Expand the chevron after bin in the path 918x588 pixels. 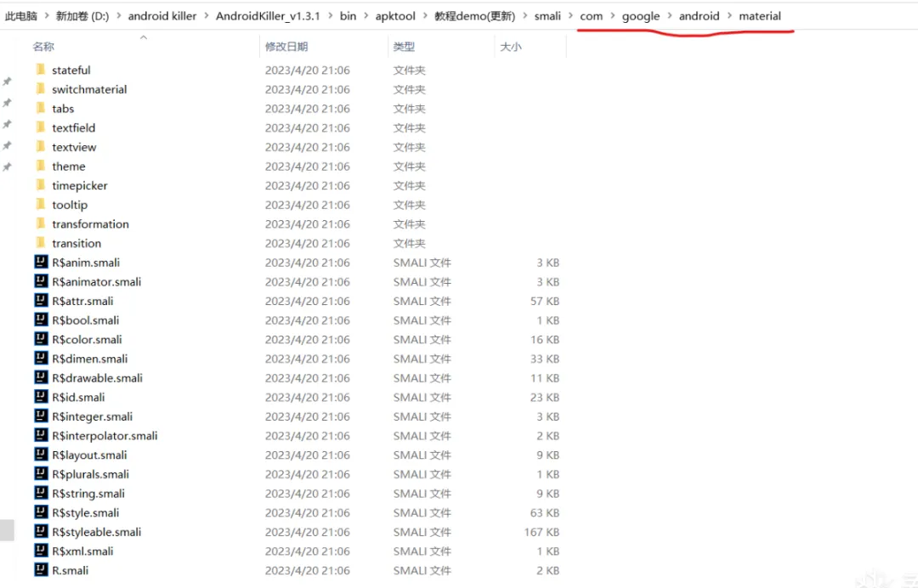click(365, 16)
